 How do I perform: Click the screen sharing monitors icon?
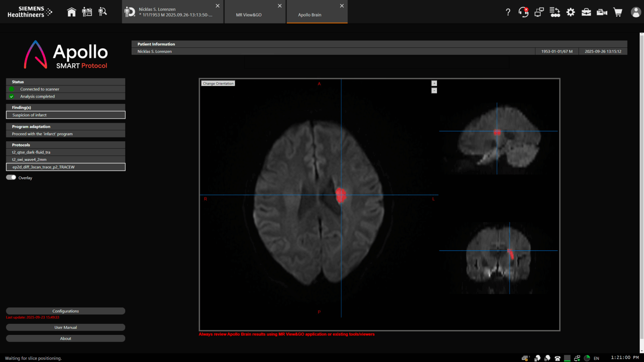coord(539,12)
